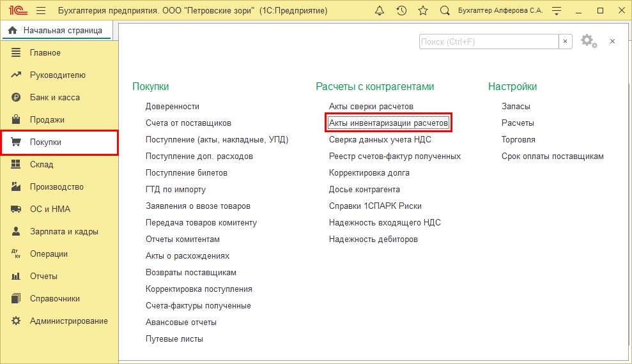Open ГТД по импорту

pos(175,189)
